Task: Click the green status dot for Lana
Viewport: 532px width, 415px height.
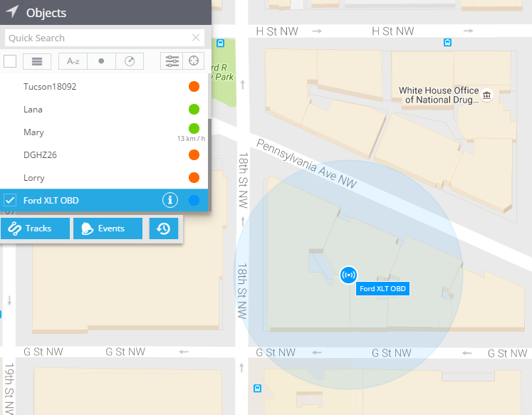Action: pos(194,109)
